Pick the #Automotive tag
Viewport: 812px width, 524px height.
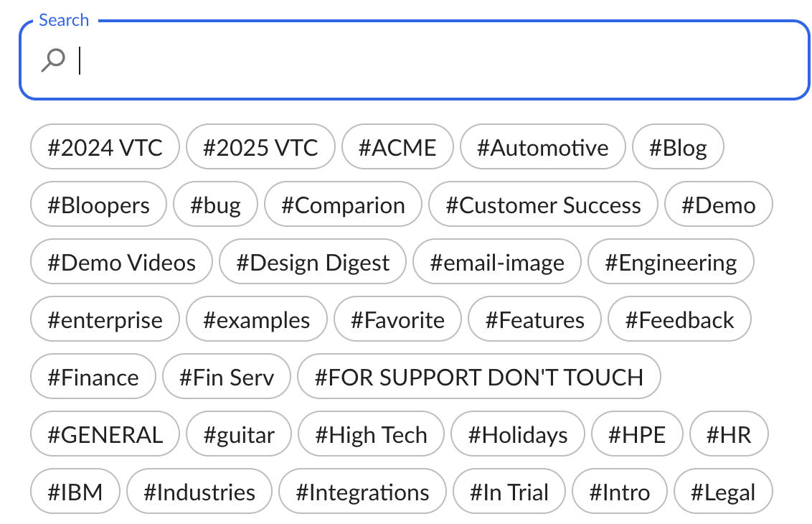[x=542, y=148]
